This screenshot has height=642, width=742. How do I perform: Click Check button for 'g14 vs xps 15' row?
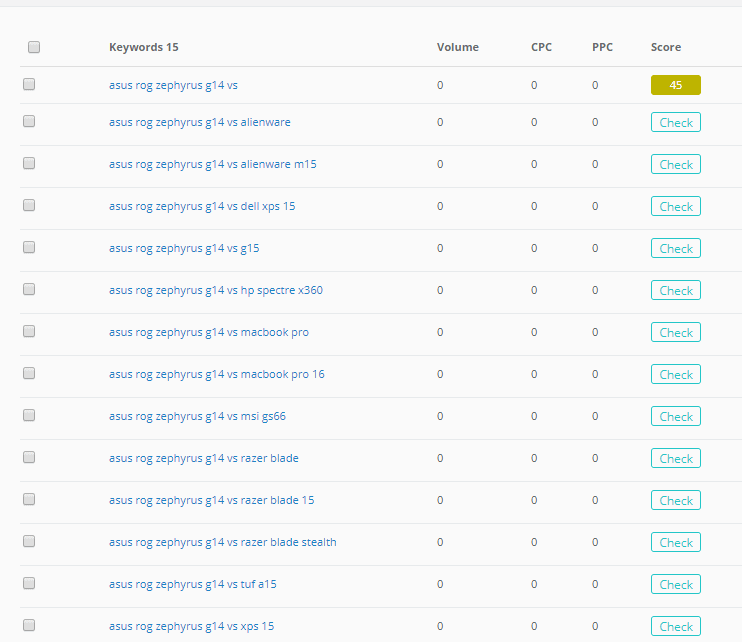676,626
